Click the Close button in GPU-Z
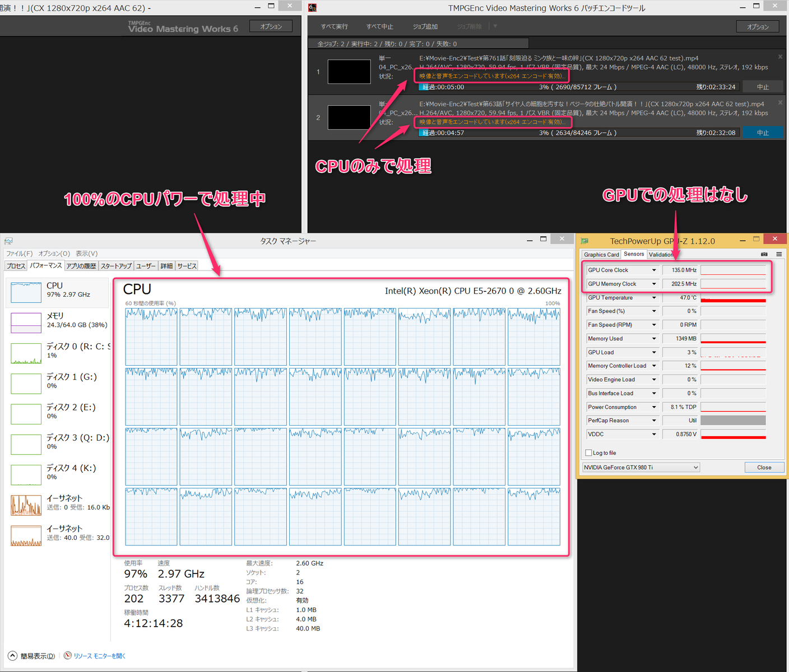Viewport: 789px width, 672px height. [764, 467]
